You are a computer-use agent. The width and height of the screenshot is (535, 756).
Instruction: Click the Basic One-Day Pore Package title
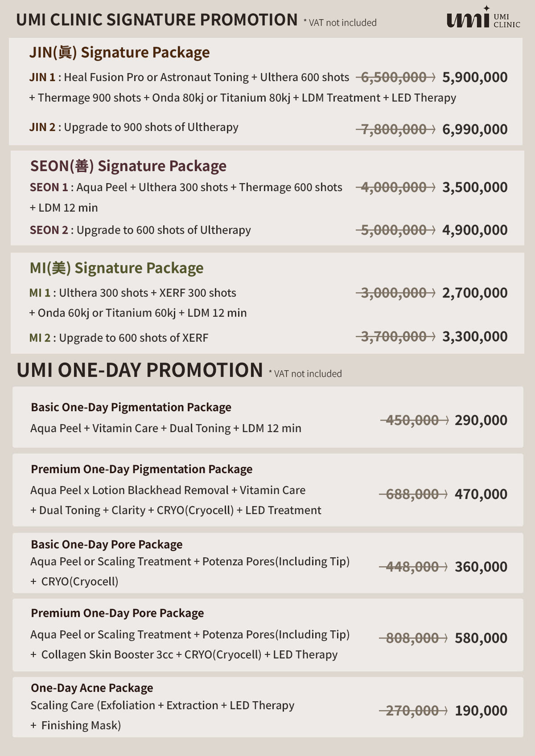point(107,544)
